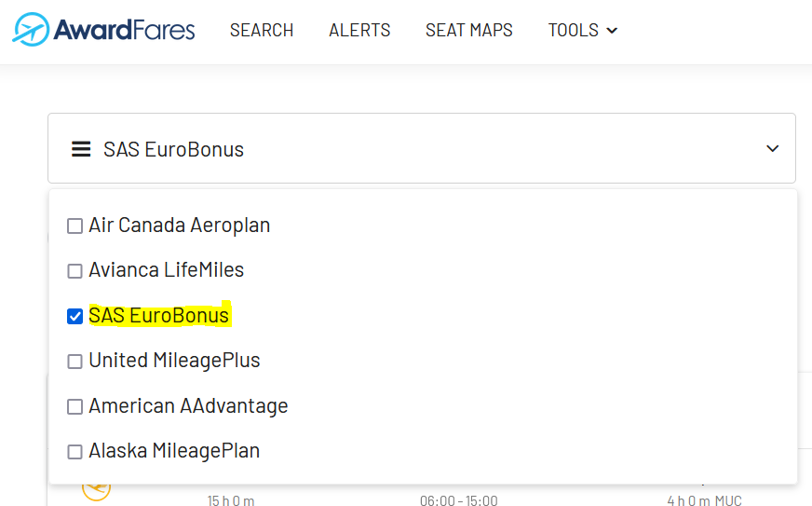Toggle the Alaska MileagePlan checkbox
Viewport: 812px width, 506px height.
coord(75,452)
